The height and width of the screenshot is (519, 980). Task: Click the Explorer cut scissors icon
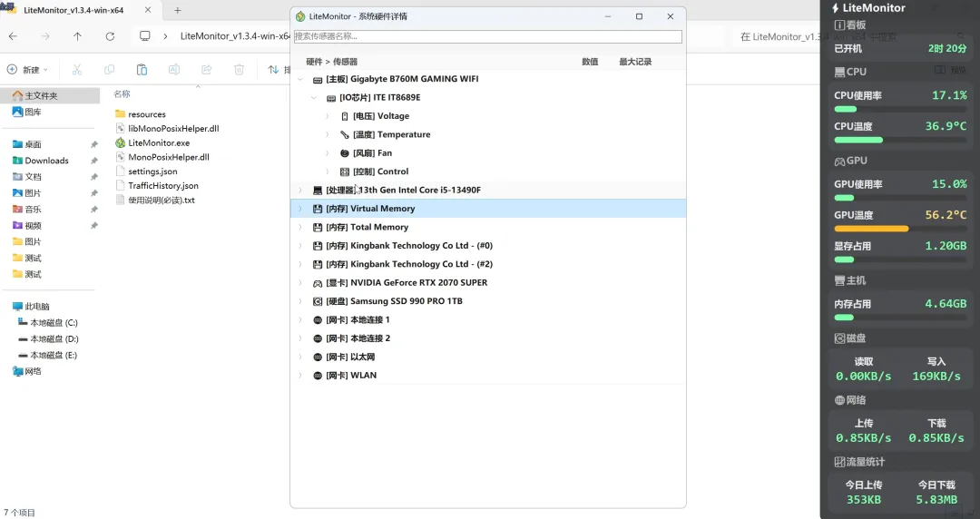[x=77, y=69]
